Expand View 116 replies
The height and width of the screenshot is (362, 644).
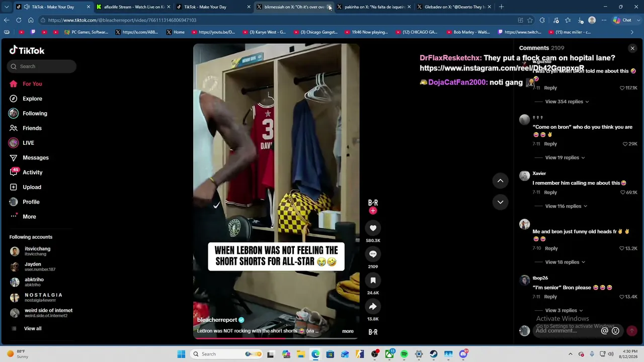pyautogui.click(x=566, y=206)
